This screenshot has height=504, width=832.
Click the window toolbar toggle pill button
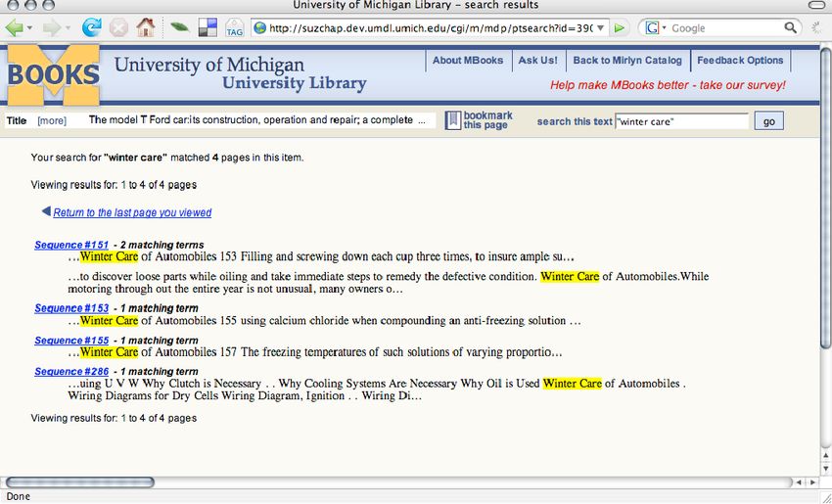818,5
